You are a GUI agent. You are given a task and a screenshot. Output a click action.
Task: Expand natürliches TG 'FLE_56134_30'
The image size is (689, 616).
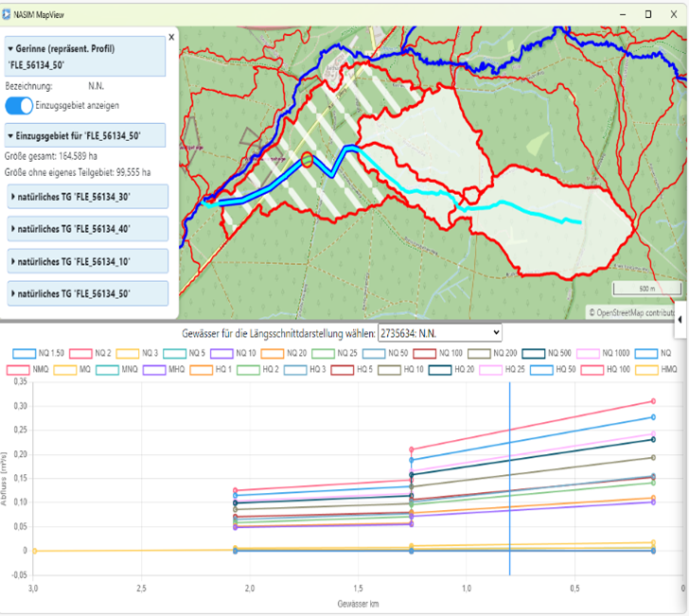click(x=87, y=196)
